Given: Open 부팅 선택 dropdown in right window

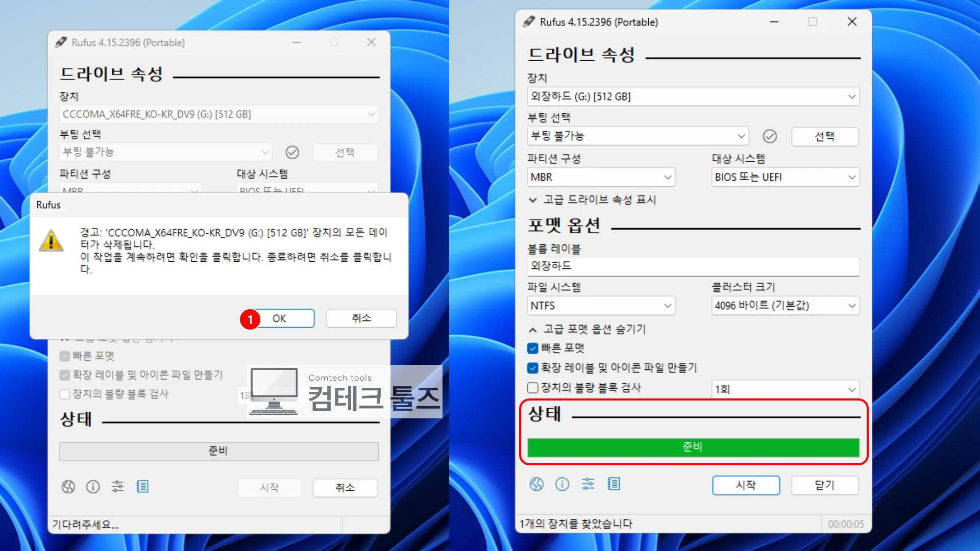Looking at the screenshot, I should click(x=638, y=136).
